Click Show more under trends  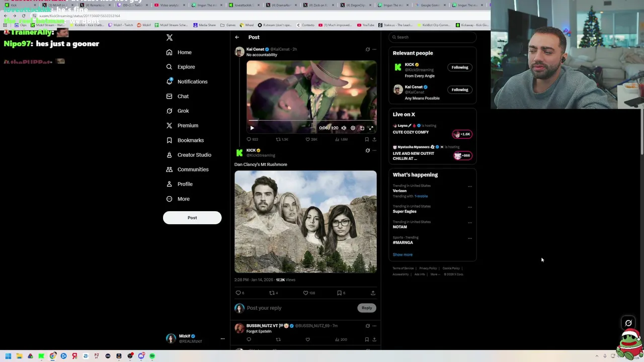pyautogui.click(x=403, y=254)
